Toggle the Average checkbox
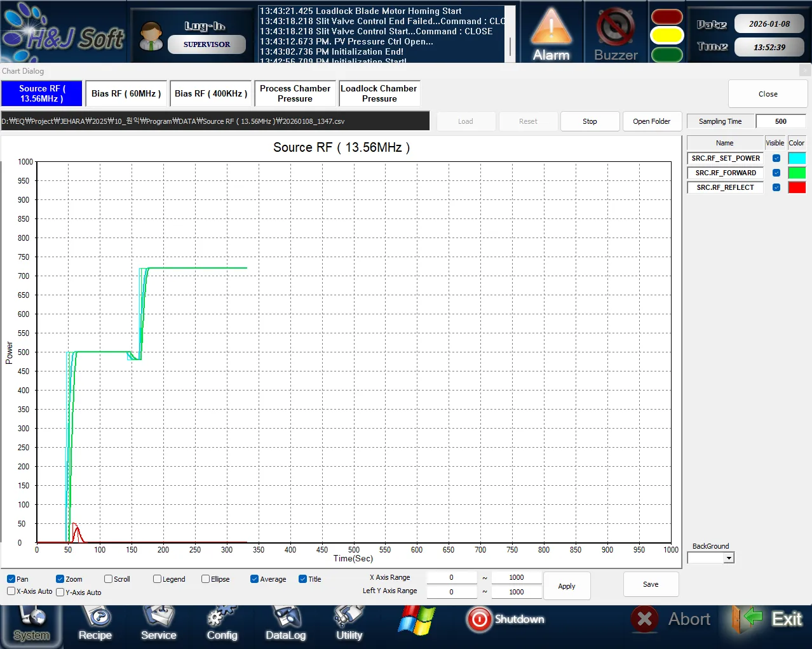This screenshot has width=812, height=649. [x=254, y=579]
